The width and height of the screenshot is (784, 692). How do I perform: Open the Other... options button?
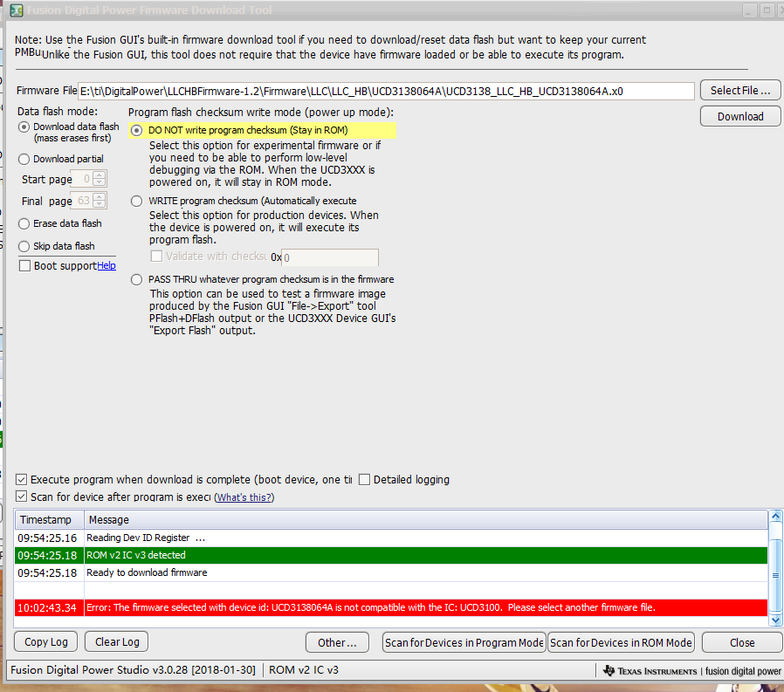point(338,642)
